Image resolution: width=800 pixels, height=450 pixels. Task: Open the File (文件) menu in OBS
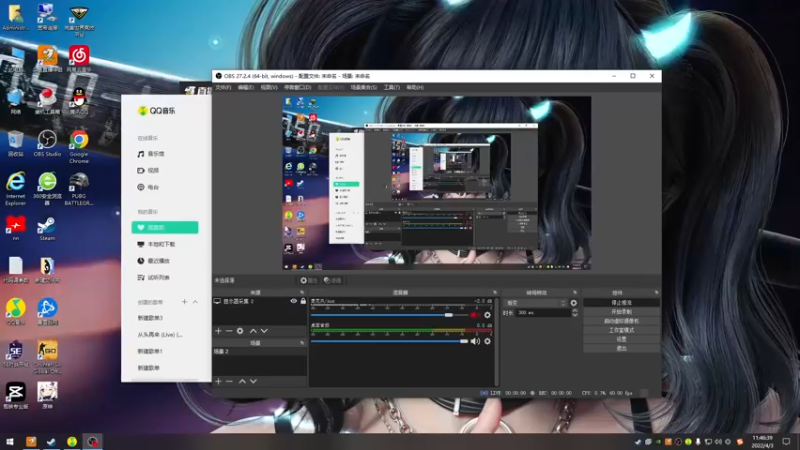pyautogui.click(x=223, y=88)
